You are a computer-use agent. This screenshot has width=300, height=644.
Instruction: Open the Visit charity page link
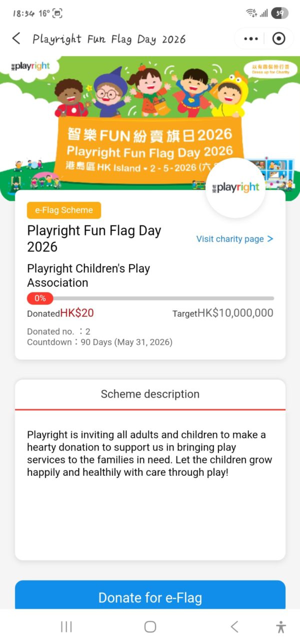pyautogui.click(x=230, y=239)
